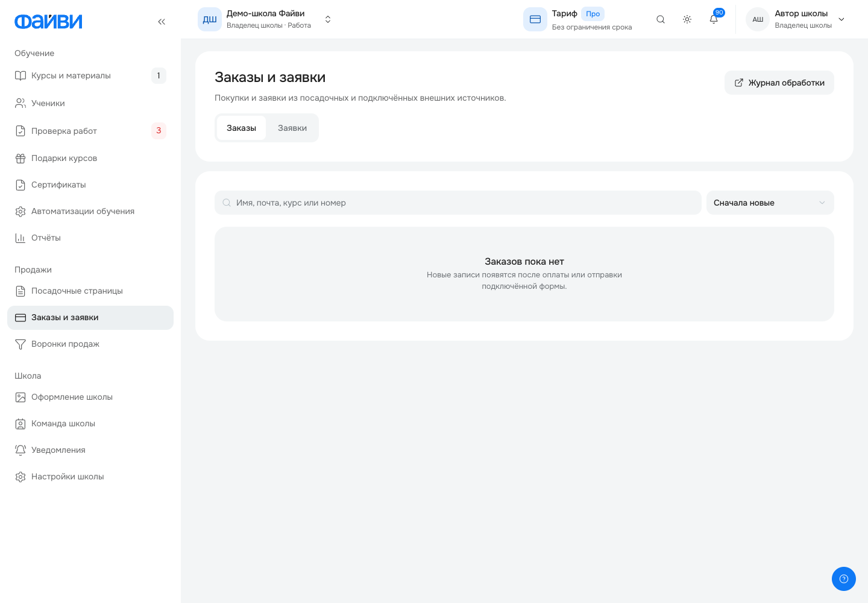Open Автоматизации обучения section

tap(90, 211)
